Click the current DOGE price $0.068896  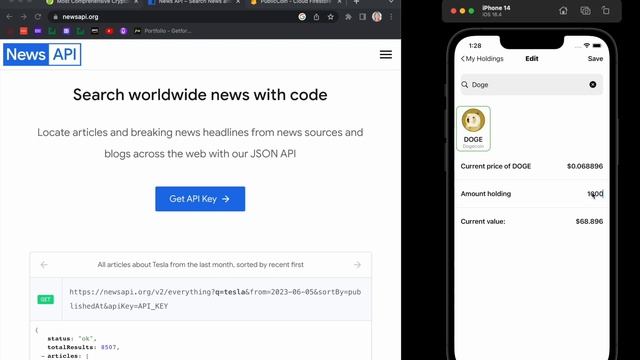585,166
